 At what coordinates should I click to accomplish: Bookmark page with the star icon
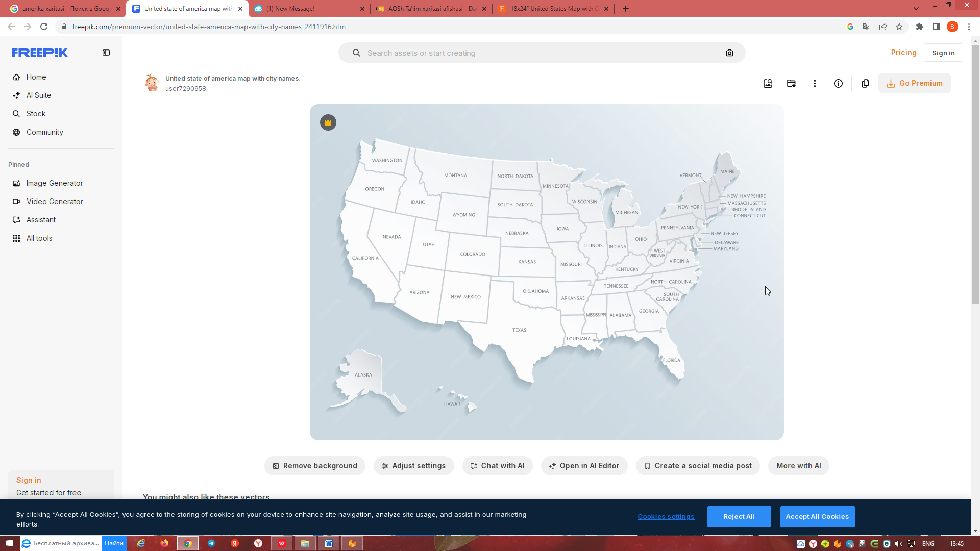899,27
